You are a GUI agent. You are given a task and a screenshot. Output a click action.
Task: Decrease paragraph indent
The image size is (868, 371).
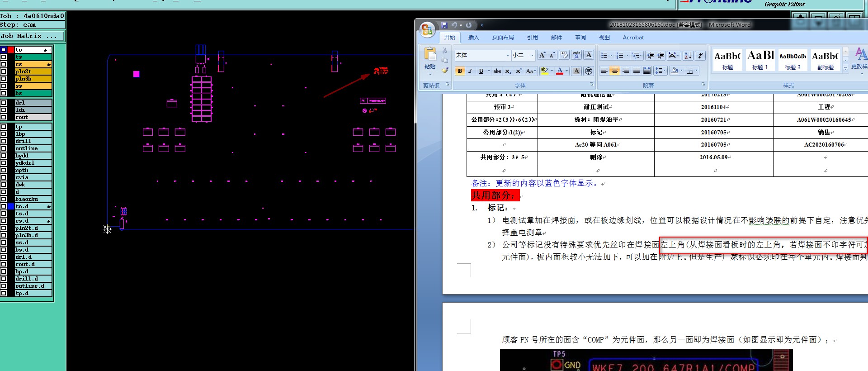point(651,55)
